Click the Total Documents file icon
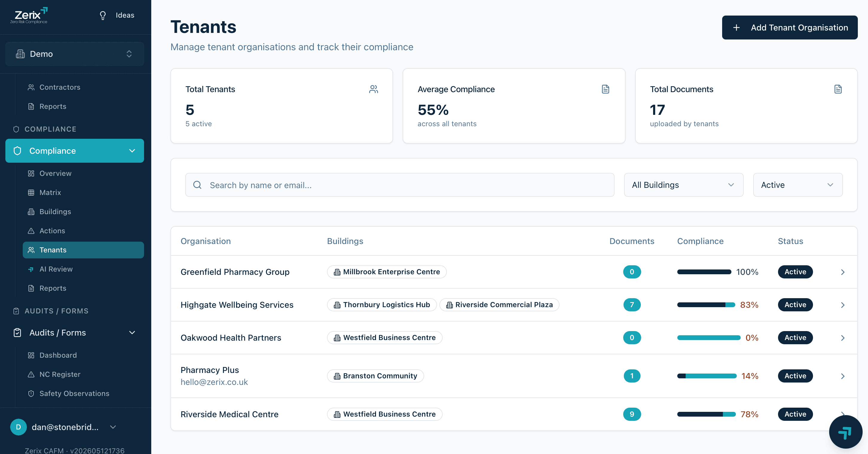 838,89
